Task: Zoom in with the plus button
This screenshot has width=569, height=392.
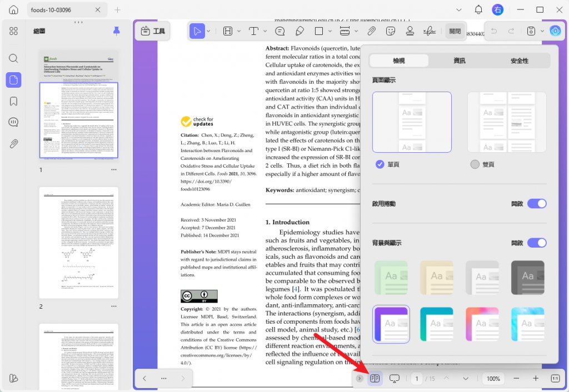Action: pyautogui.click(x=536, y=379)
